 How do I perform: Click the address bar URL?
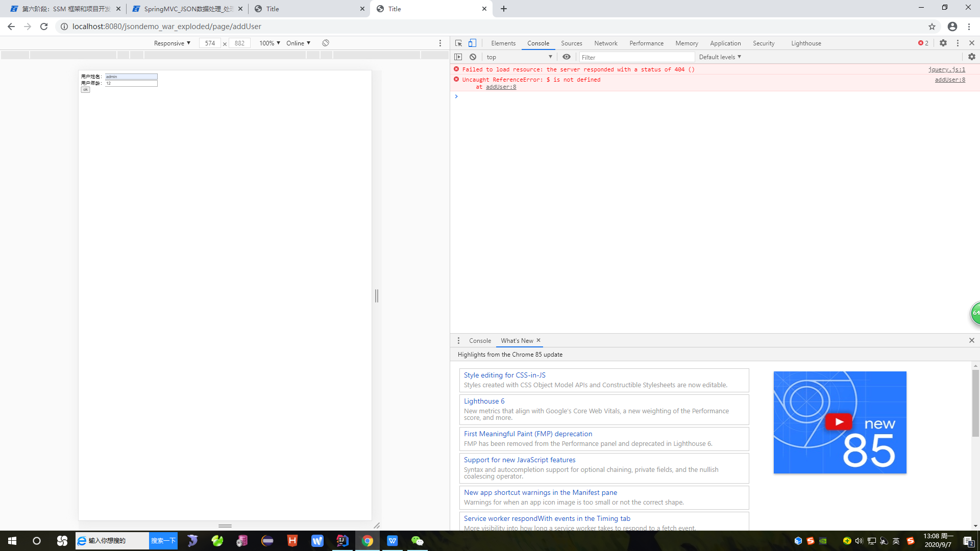coord(166,27)
